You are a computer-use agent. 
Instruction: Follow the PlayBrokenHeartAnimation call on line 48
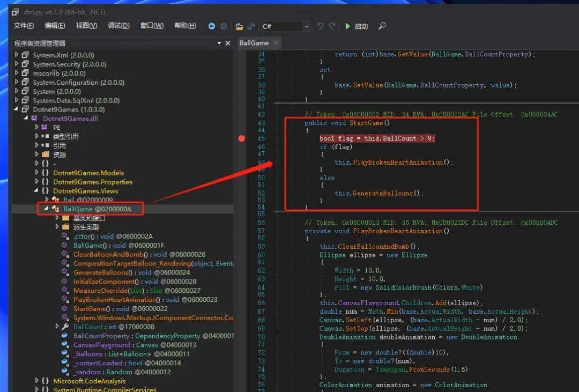coord(398,162)
